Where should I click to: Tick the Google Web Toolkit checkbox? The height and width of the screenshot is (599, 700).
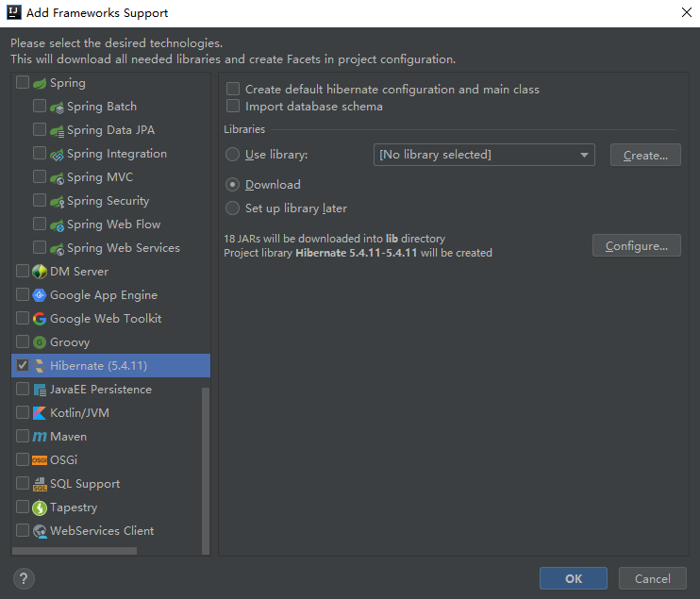click(23, 318)
